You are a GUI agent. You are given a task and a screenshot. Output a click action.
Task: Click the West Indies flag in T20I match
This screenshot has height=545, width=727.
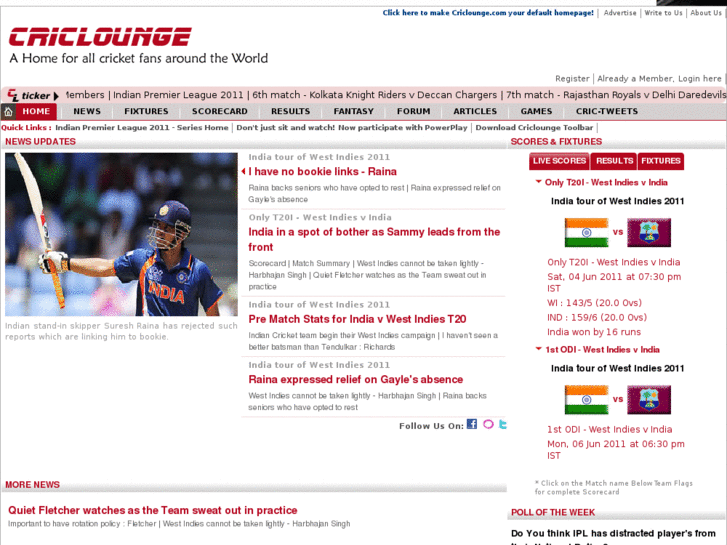pos(649,232)
